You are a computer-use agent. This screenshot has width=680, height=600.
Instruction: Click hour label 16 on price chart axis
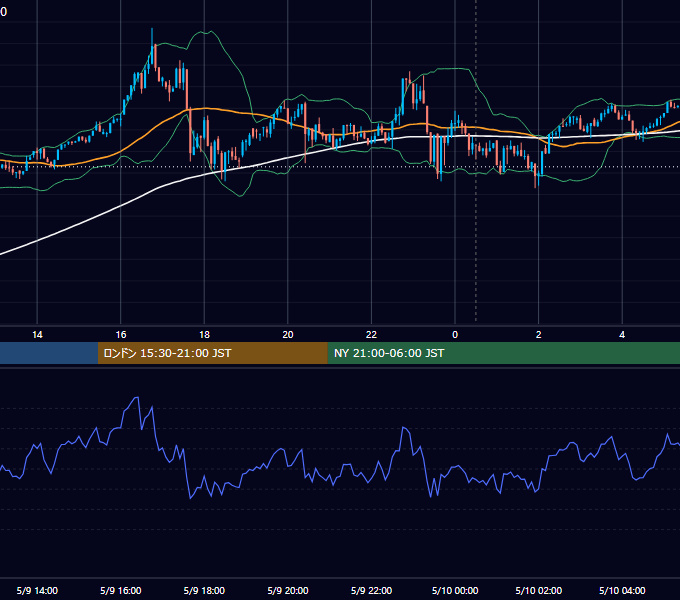121,335
